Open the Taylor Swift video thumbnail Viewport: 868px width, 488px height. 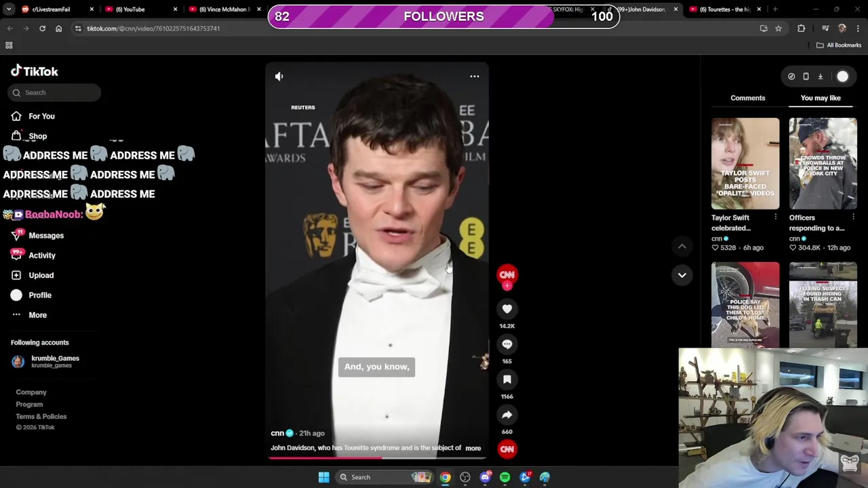click(745, 163)
